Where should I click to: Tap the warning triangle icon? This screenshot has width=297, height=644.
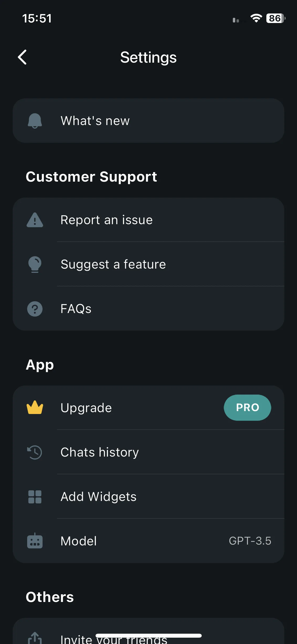click(35, 220)
